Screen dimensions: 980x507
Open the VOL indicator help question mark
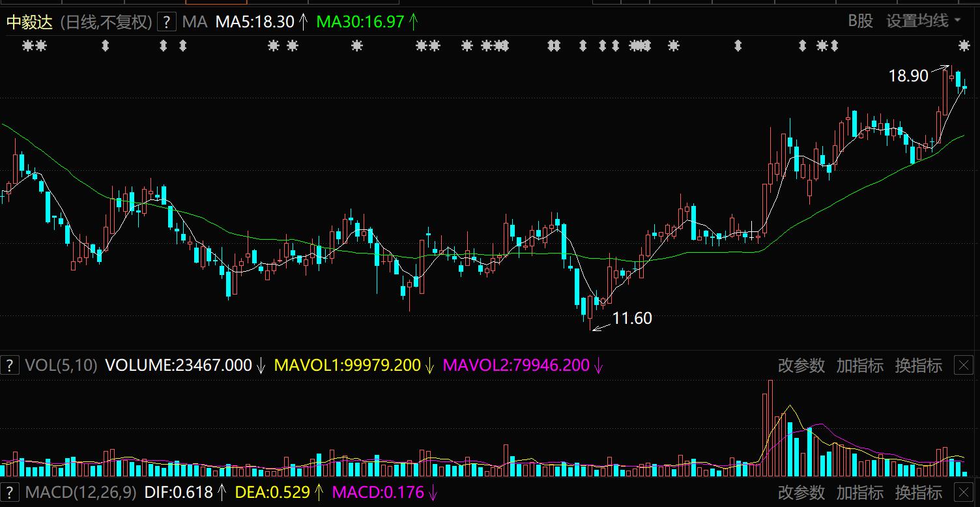click(9, 365)
